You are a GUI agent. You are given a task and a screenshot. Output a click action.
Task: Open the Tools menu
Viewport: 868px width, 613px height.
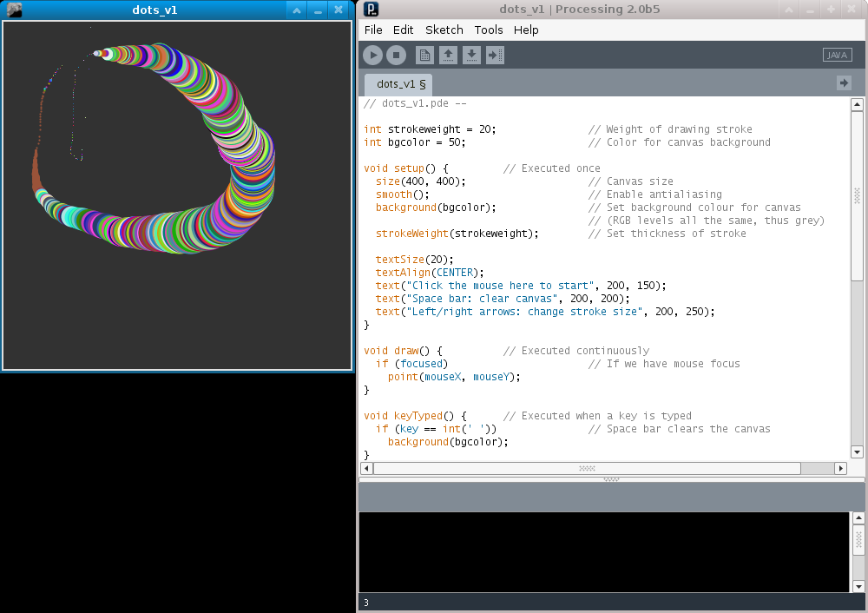point(489,30)
